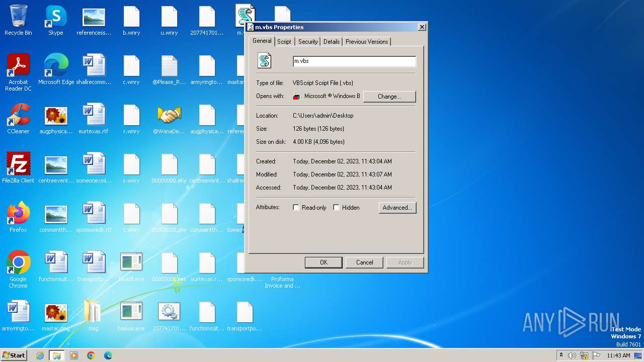Select the @Please_R... text file icon
Image resolution: width=644 pixels, height=362 pixels.
(x=169, y=69)
